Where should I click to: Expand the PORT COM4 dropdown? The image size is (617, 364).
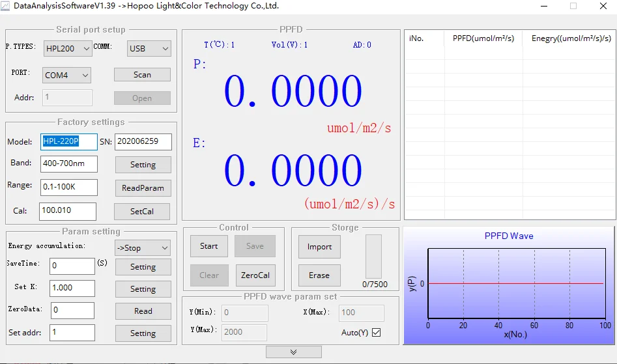(x=66, y=76)
